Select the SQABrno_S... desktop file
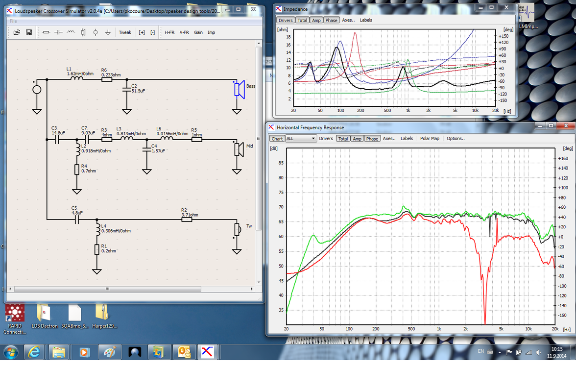Screen dimensions: 576x392 (x=74, y=317)
